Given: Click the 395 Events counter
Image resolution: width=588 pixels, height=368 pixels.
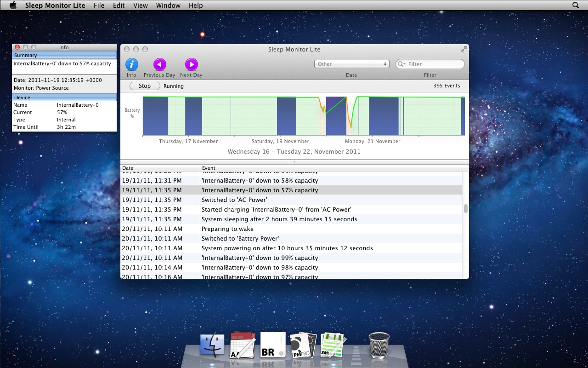Looking at the screenshot, I should coord(447,86).
